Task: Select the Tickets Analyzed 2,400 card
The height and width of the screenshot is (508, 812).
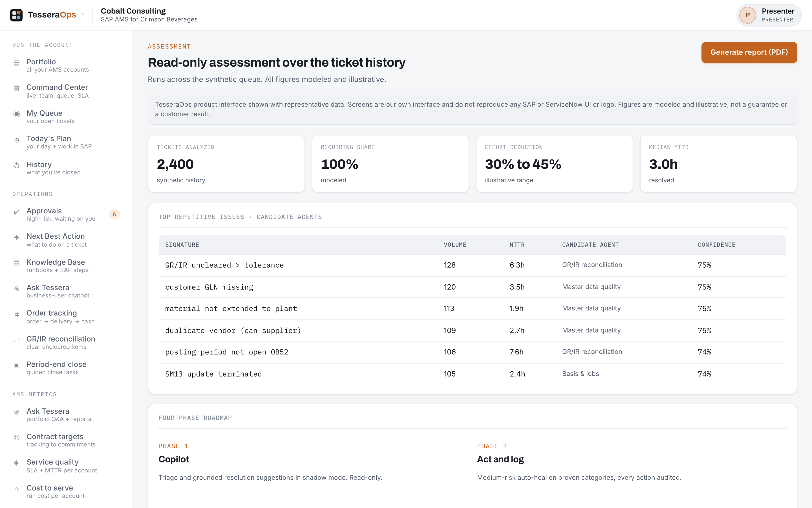Action: [226, 164]
